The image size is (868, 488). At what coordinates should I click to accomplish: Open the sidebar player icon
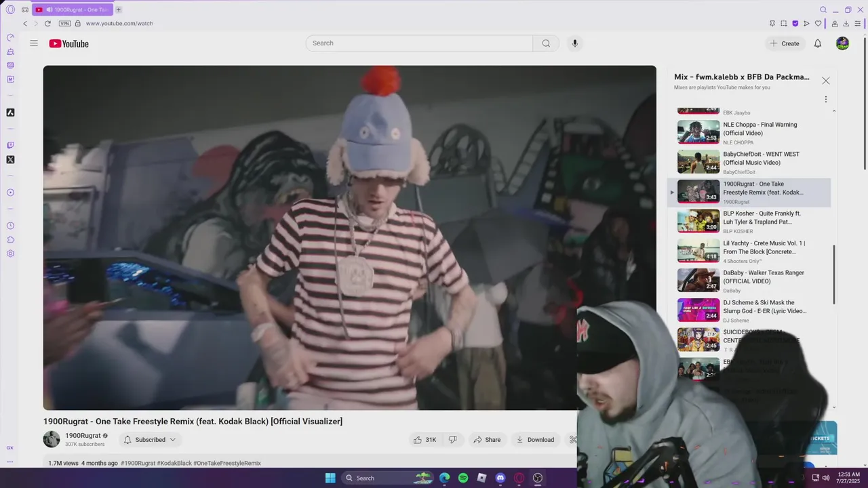click(10, 192)
